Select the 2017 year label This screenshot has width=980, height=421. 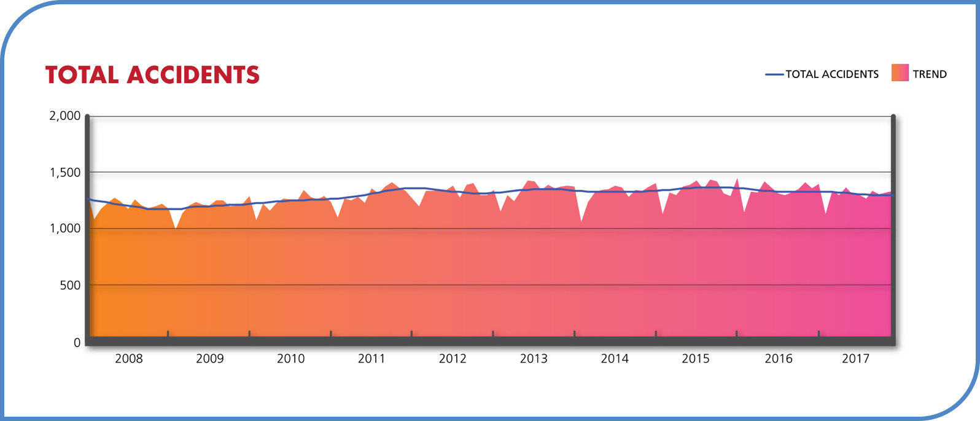click(x=855, y=359)
